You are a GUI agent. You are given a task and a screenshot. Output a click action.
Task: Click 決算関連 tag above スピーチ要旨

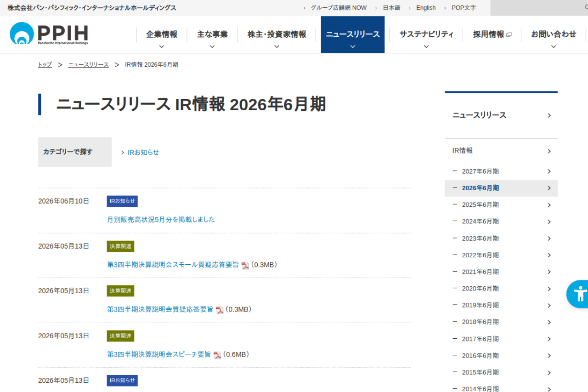tap(120, 336)
